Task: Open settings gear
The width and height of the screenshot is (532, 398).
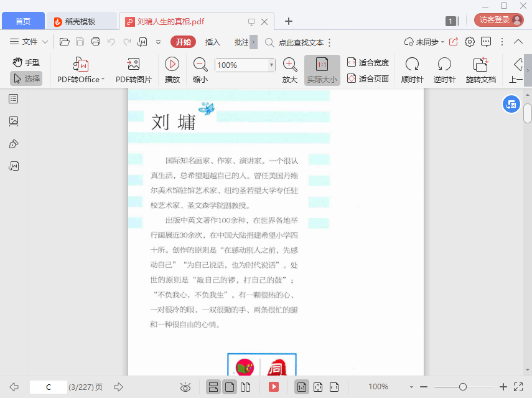Action: click(x=470, y=42)
